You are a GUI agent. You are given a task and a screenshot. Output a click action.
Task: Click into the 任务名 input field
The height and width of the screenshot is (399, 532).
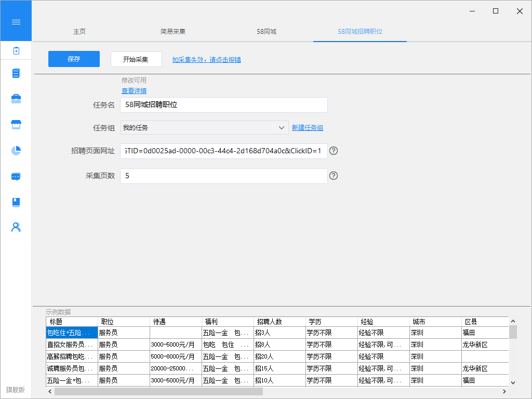coord(223,105)
